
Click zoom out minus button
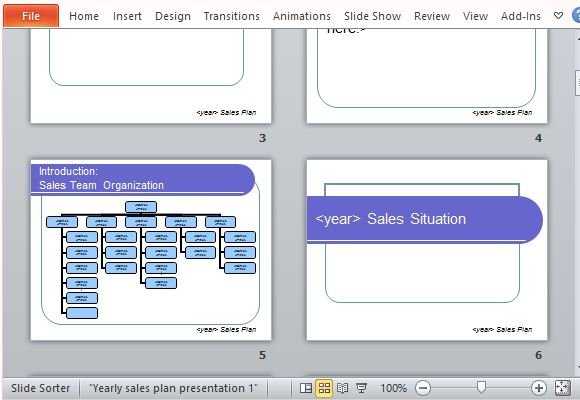(423, 388)
